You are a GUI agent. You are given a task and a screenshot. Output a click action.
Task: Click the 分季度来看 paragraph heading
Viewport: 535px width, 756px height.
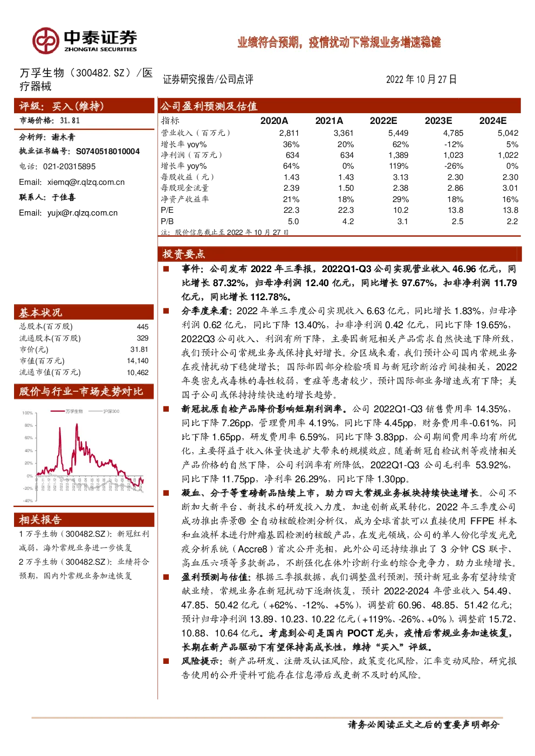point(206,311)
